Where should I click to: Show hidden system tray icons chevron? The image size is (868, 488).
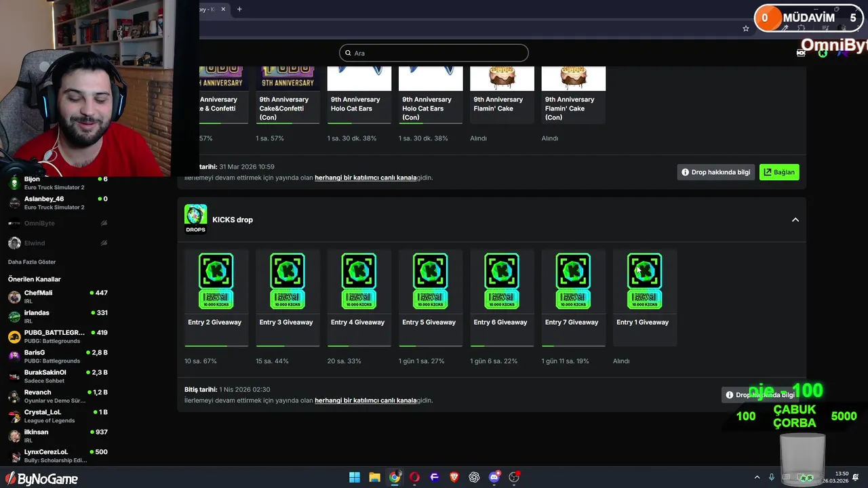coord(757,477)
